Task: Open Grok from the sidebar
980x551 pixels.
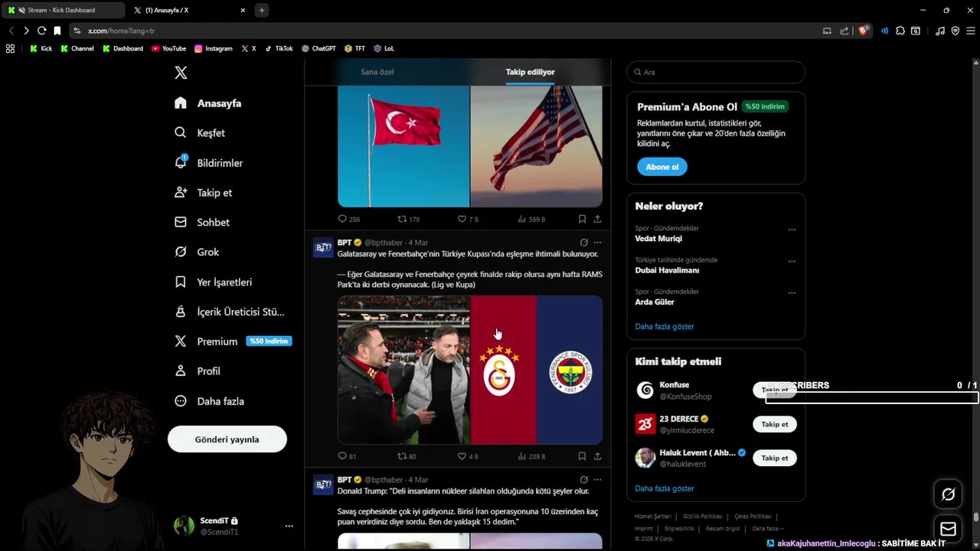Action: coord(196,252)
